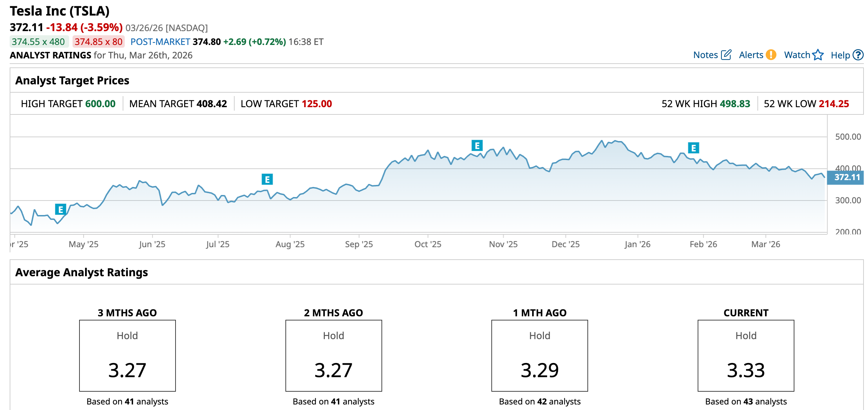Click the 372.11 current price chart label
868x410 pixels.
click(846, 177)
